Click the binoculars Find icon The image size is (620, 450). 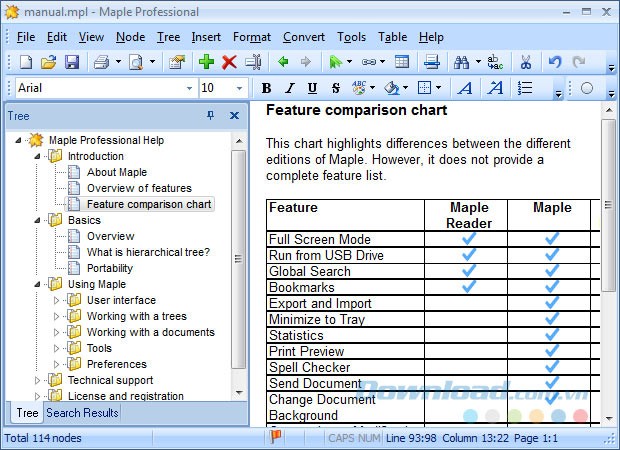[x=462, y=62]
